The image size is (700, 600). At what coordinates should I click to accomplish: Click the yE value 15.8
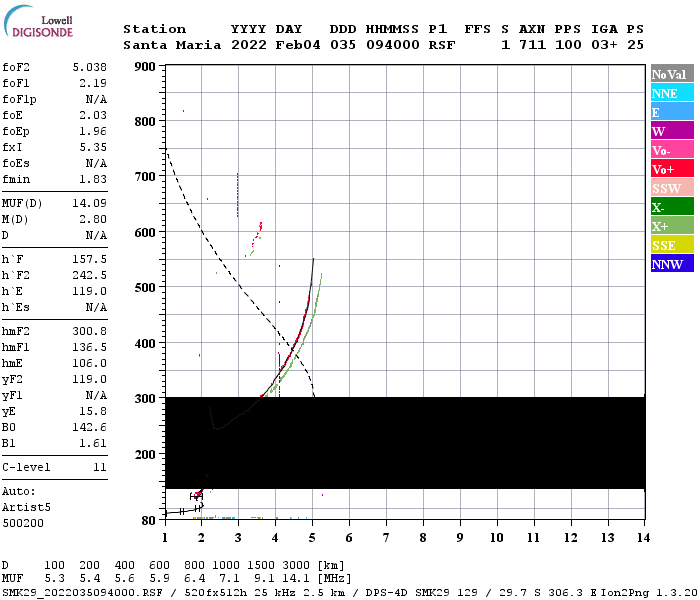point(93,411)
